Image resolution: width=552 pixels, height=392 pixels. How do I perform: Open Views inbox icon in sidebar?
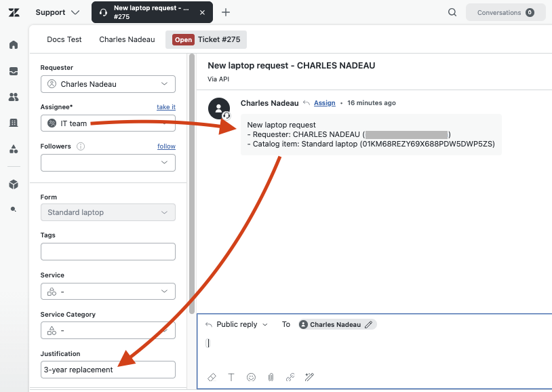click(x=14, y=71)
